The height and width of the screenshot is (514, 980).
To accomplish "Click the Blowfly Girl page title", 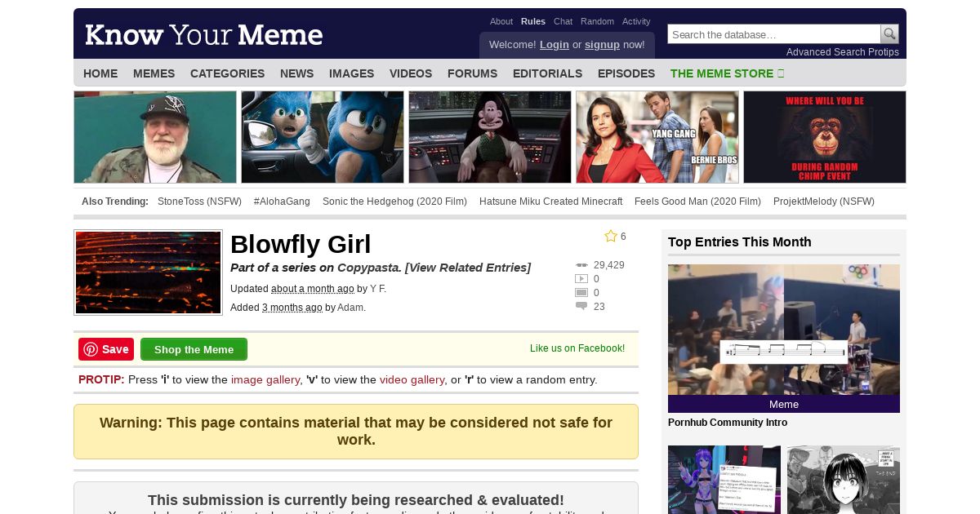I will pos(301,244).
